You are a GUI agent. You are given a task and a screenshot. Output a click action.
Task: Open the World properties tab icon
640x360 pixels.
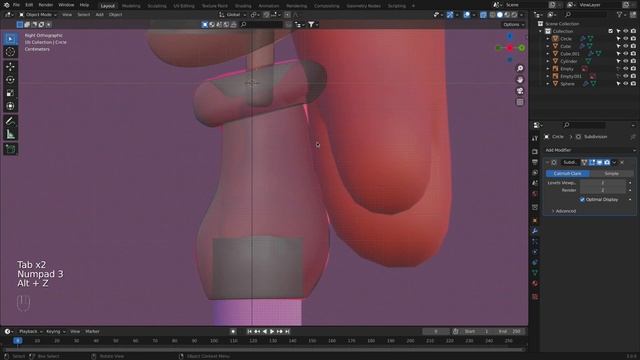535,194
